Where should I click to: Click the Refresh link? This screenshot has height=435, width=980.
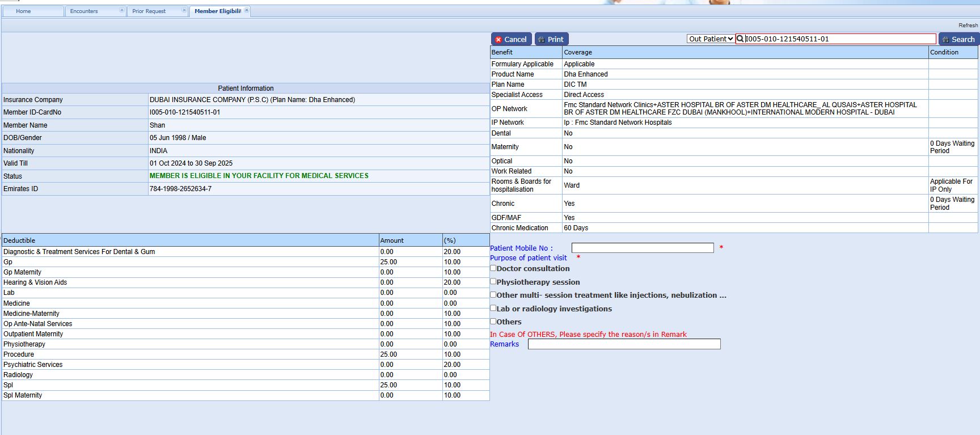point(968,26)
